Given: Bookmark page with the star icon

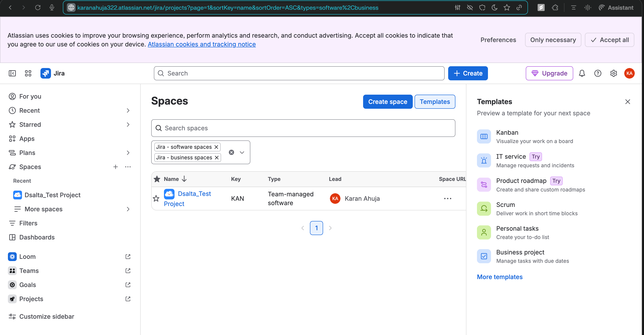Looking at the screenshot, I should pos(507,7).
